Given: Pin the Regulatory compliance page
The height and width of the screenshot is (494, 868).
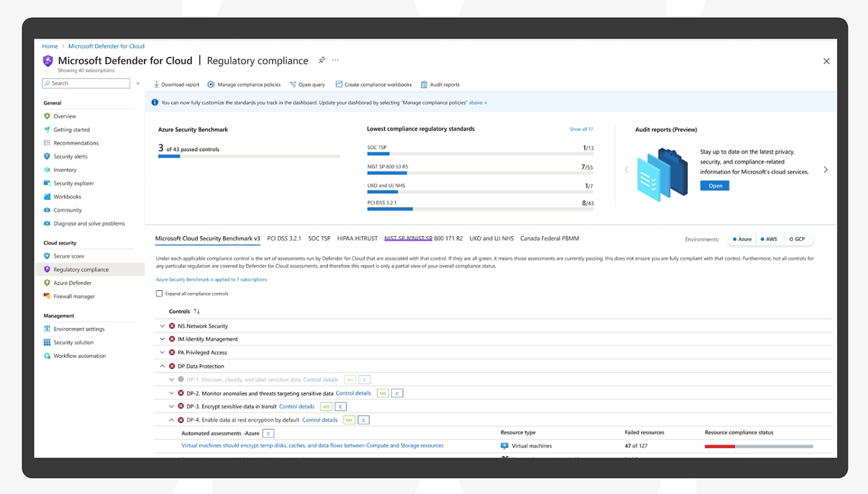Looking at the screenshot, I should click(322, 60).
